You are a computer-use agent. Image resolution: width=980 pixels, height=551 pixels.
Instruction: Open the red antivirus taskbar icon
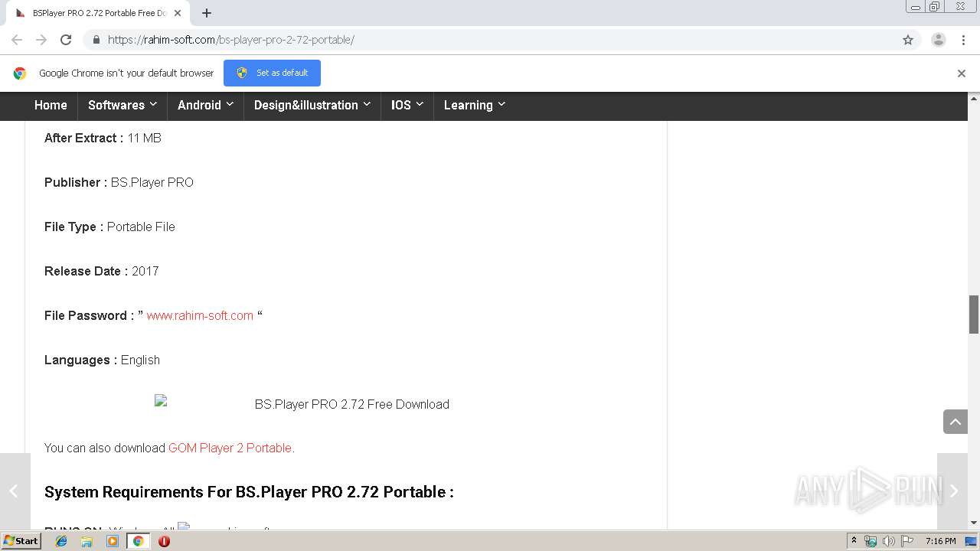[164, 541]
